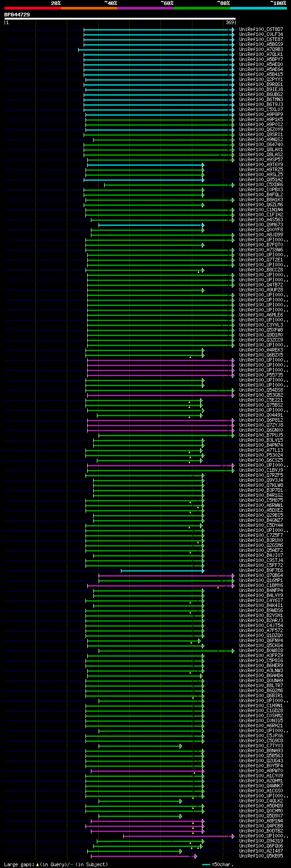
Task: Select the UniRef100_C4QLK2 label
Action: (261, 801)
